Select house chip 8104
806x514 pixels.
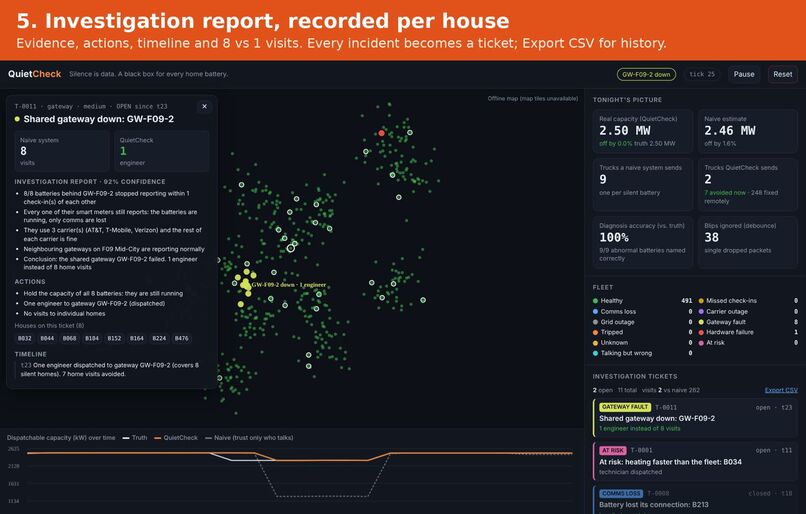coord(92,338)
